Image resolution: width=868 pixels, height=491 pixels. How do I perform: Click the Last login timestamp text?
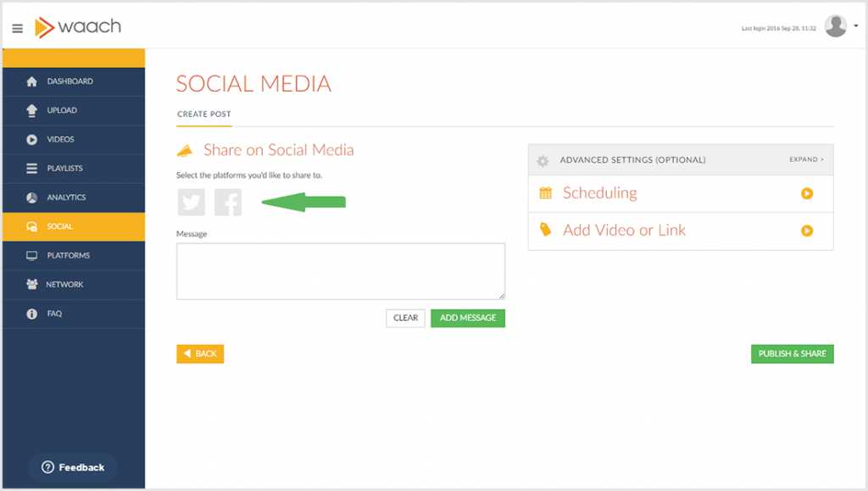point(778,28)
